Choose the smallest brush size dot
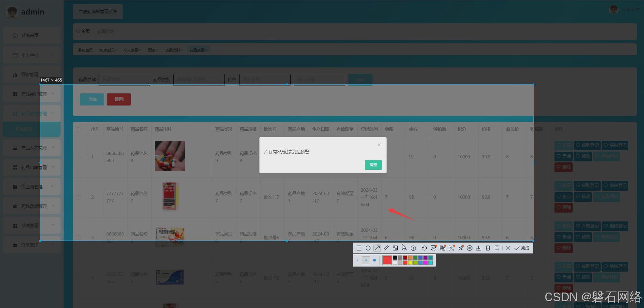This screenshot has width=644, height=308. pos(357,260)
